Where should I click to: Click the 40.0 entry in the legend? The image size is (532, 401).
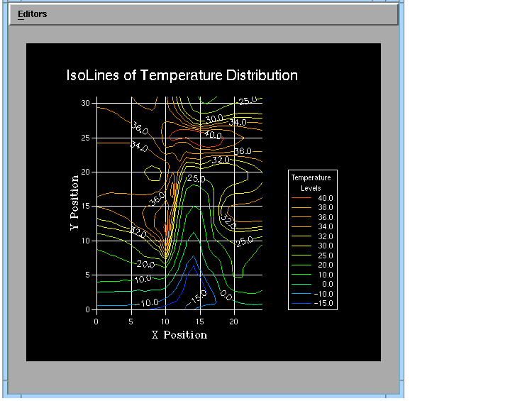point(325,198)
